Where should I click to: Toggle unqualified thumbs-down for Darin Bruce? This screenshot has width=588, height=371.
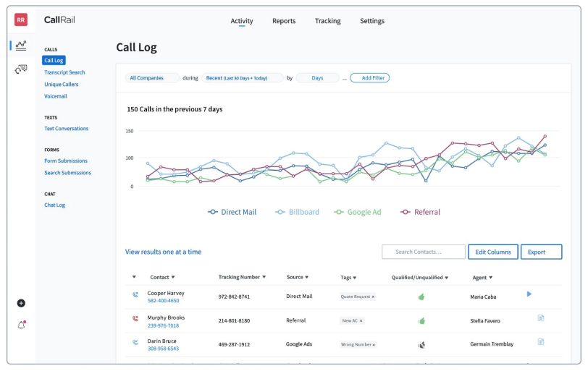point(421,344)
